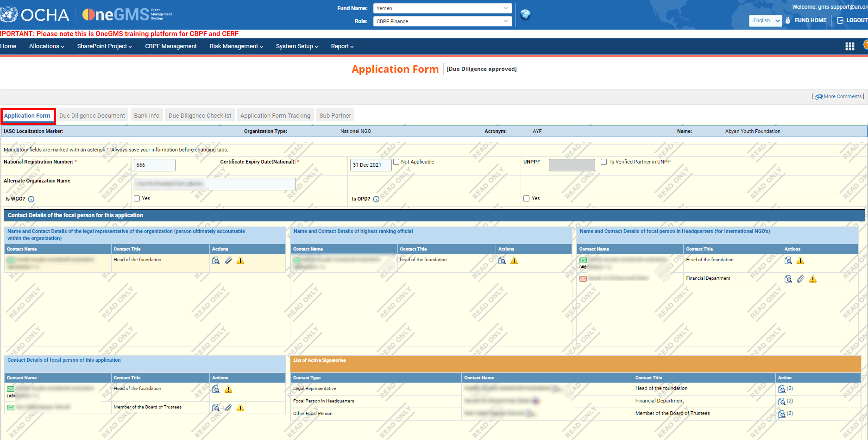
Task: Click National Registration Number field
Action: (x=155, y=165)
